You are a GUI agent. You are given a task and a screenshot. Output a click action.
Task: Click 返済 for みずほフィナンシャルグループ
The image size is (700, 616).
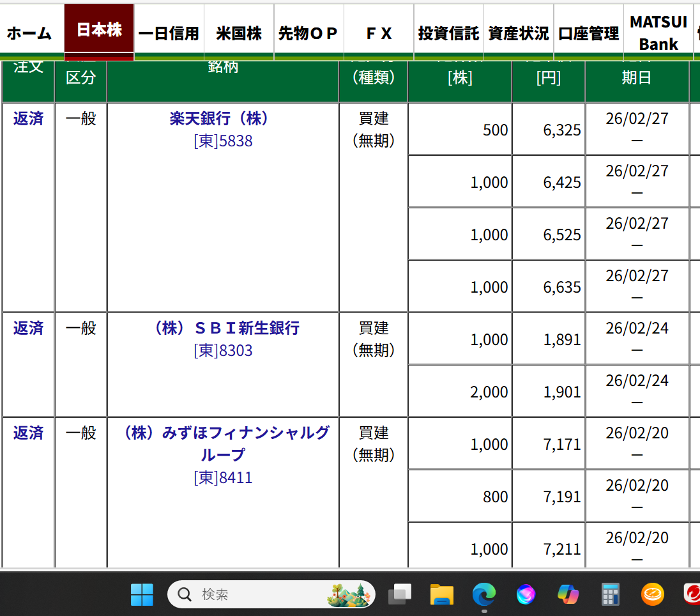pyautogui.click(x=29, y=433)
